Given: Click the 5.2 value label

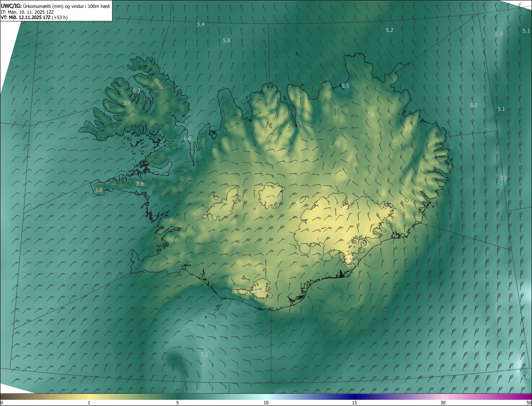Looking at the screenshot, I should (389, 30).
